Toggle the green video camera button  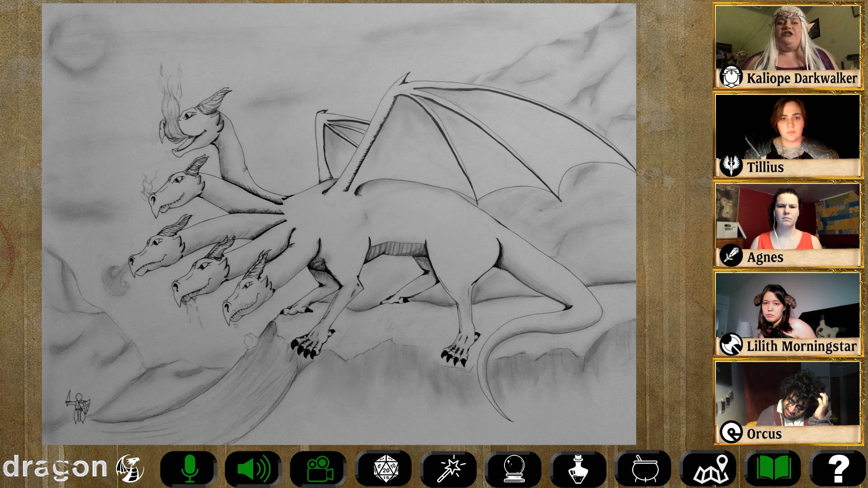click(319, 469)
